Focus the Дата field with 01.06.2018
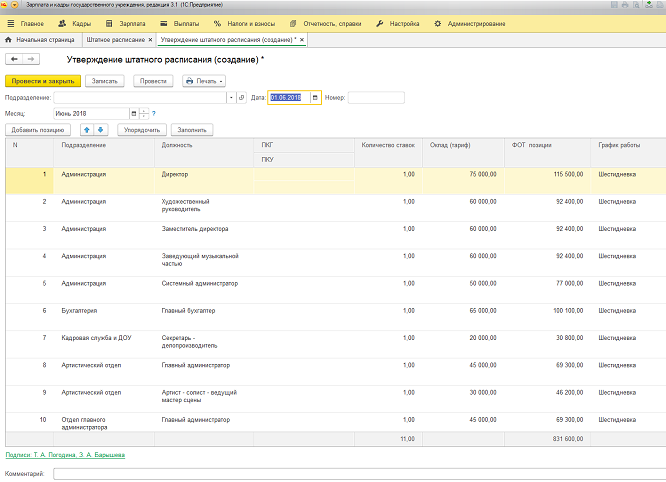Viewport: 666px width, 482px height. click(x=289, y=98)
